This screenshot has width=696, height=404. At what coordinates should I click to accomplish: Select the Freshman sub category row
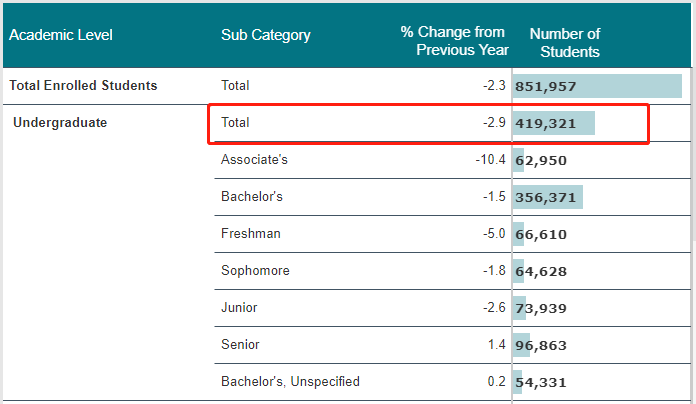tap(251, 234)
